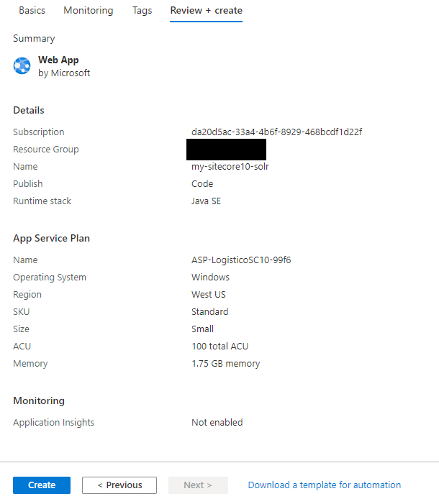
Task: Click Application Insights Not enabled value
Action: 217,423
